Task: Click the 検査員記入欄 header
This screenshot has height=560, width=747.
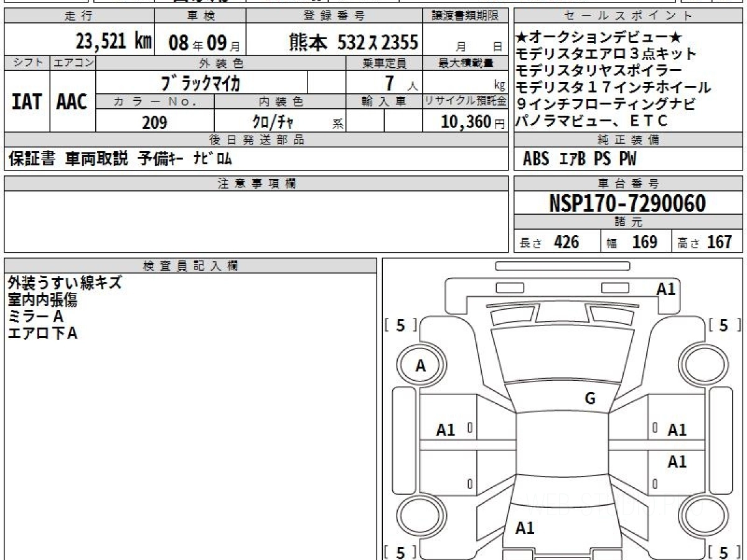Action: pyautogui.click(x=190, y=265)
